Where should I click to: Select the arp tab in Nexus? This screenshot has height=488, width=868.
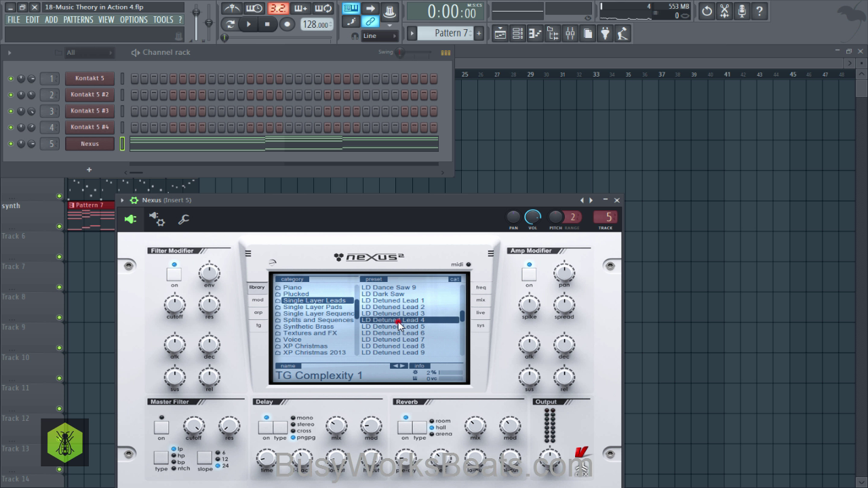(x=258, y=312)
